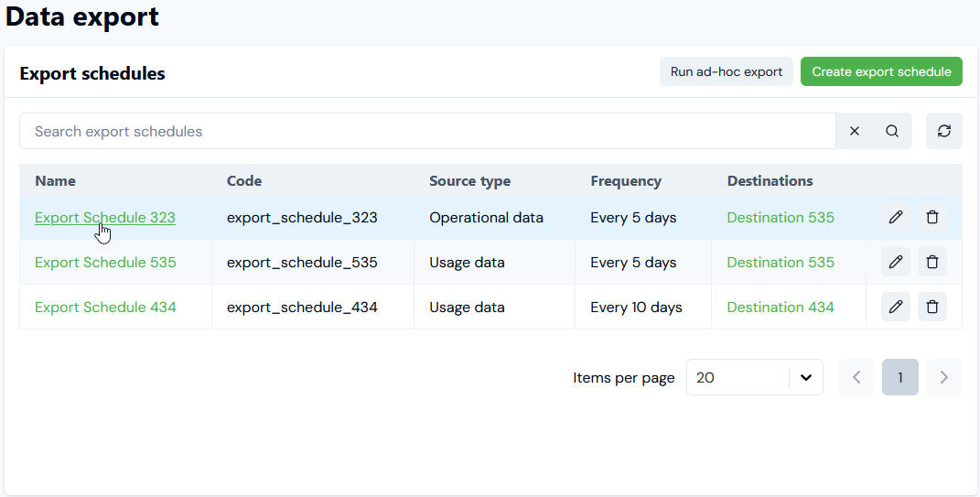Refresh the export schedules list
The image size is (980, 497).
943,131
